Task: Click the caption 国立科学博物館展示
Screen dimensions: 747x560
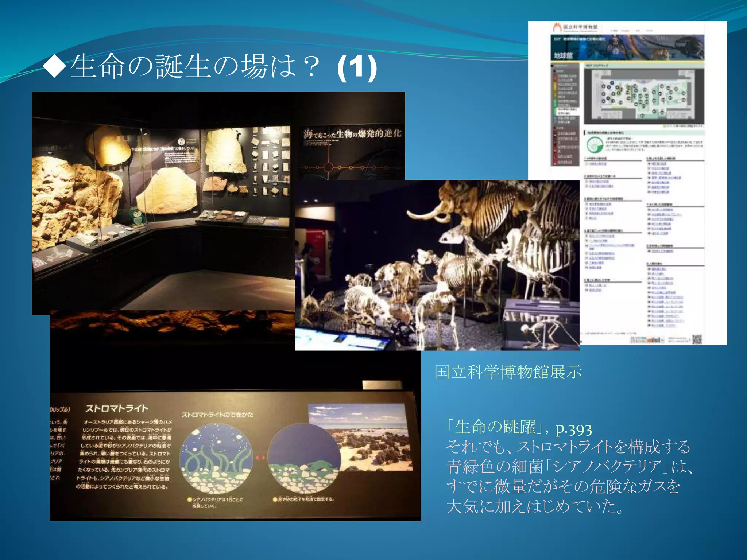Action: pos(508,372)
